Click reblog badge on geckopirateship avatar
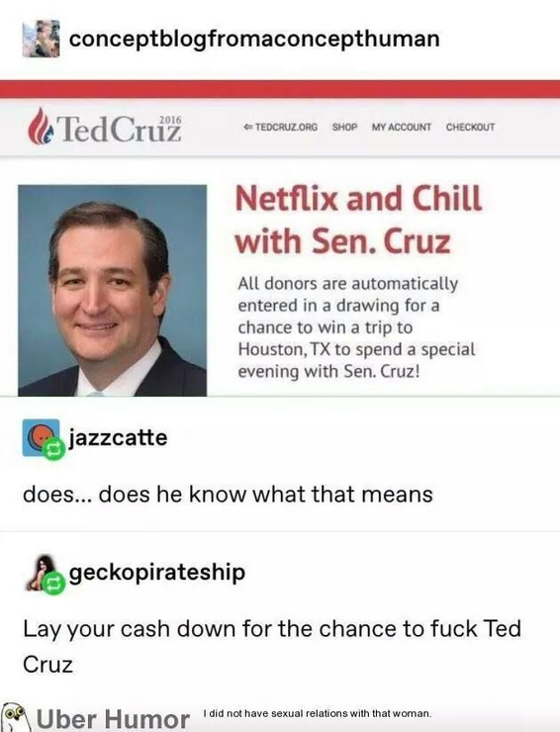 [x=52, y=584]
